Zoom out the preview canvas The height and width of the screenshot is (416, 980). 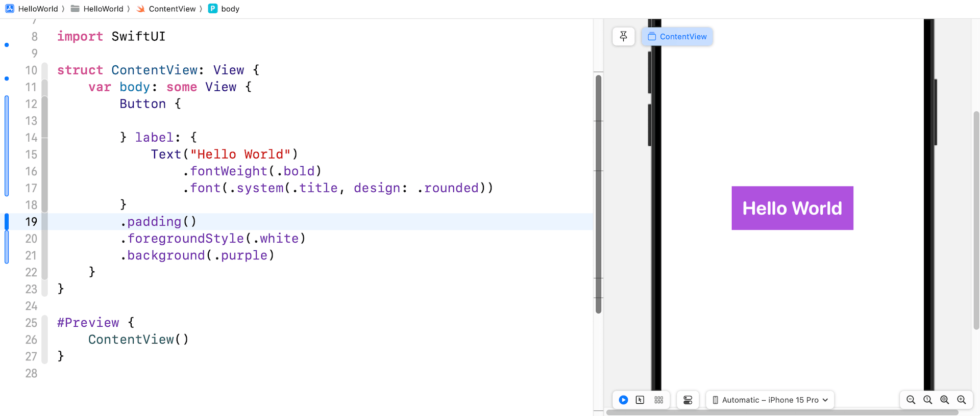click(911, 400)
